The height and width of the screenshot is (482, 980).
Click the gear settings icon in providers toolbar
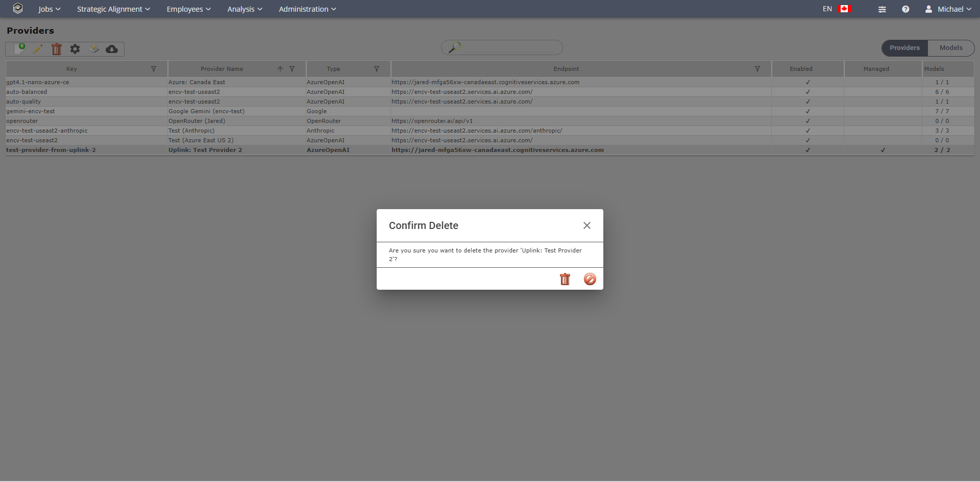[75, 49]
